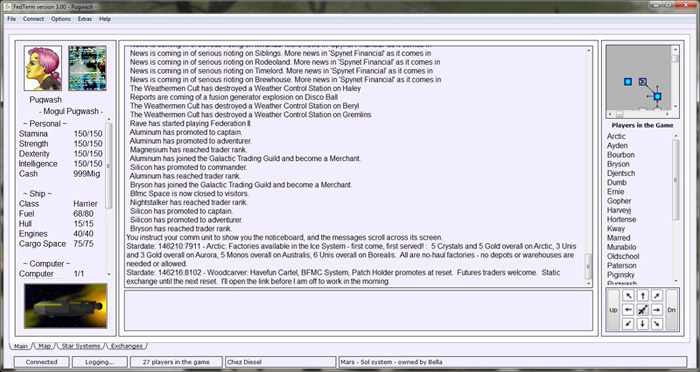
Task: Click the mini map horizontal scrollbar
Action: [x=639, y=114]
